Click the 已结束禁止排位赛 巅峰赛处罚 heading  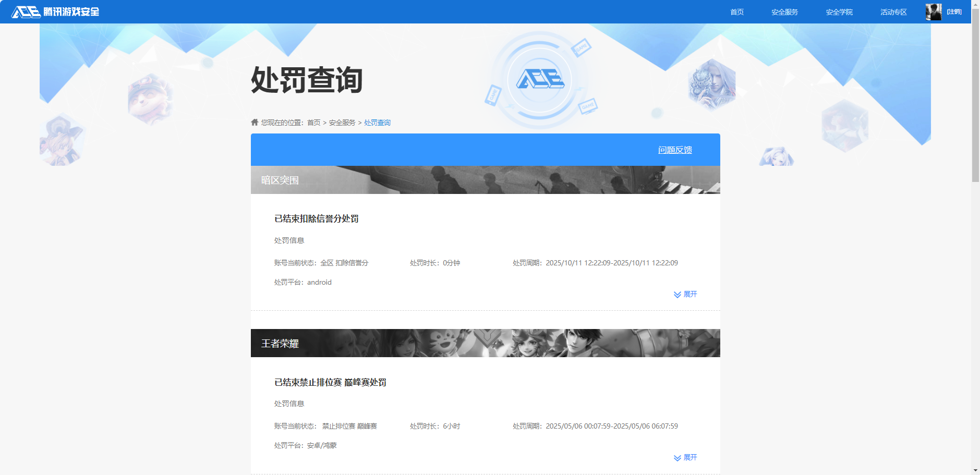[x=330, y=382]
